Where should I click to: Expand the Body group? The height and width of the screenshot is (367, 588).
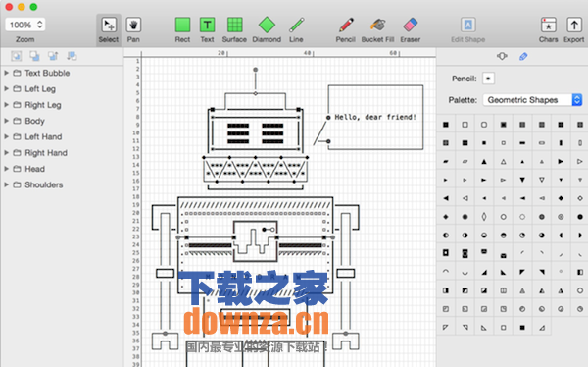click(x=7, y=121)
